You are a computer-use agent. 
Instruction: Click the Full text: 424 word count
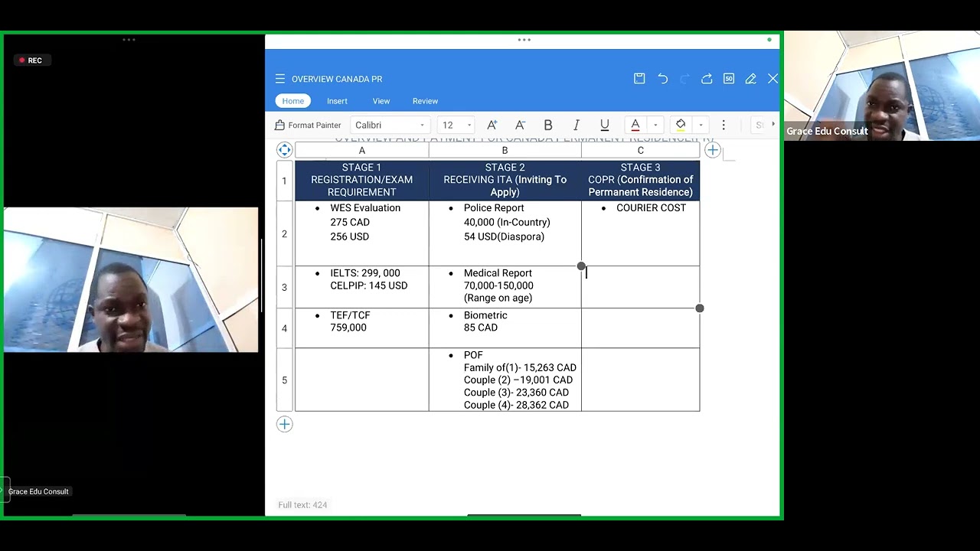[302, 505]
